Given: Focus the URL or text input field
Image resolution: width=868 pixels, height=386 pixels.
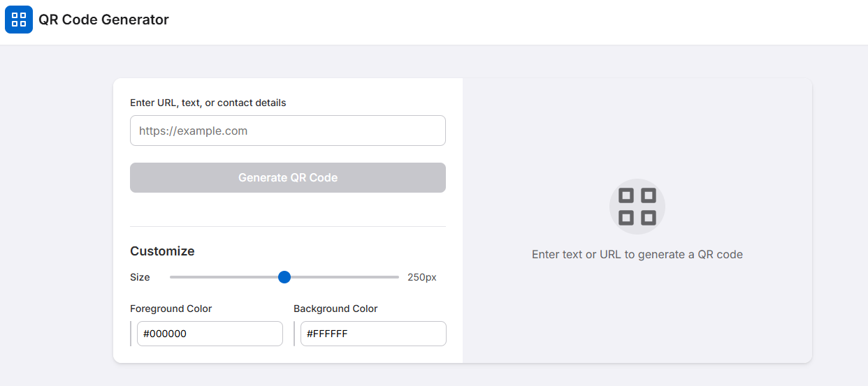Looking at the screenshot, I should pyautogui.click(x=288, y=131).
